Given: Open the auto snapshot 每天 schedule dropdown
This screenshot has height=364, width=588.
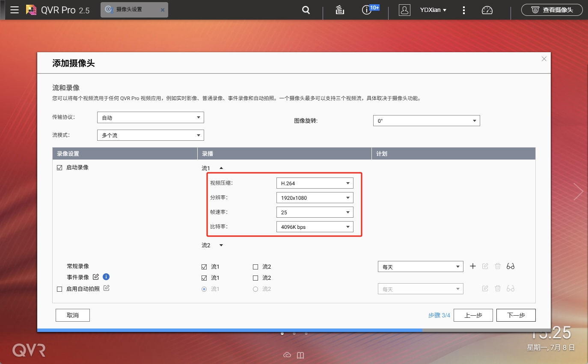Looking at the screenshot, I should click(x=420, y=289).
